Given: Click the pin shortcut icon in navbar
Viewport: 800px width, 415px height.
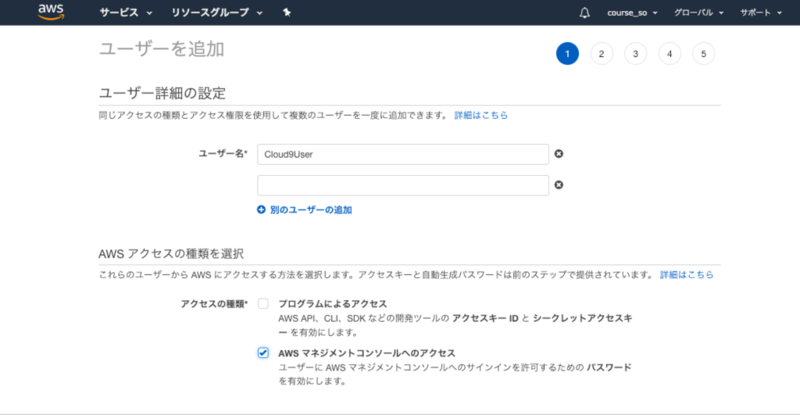Looking at the screenshot, I should coord(287,12).
